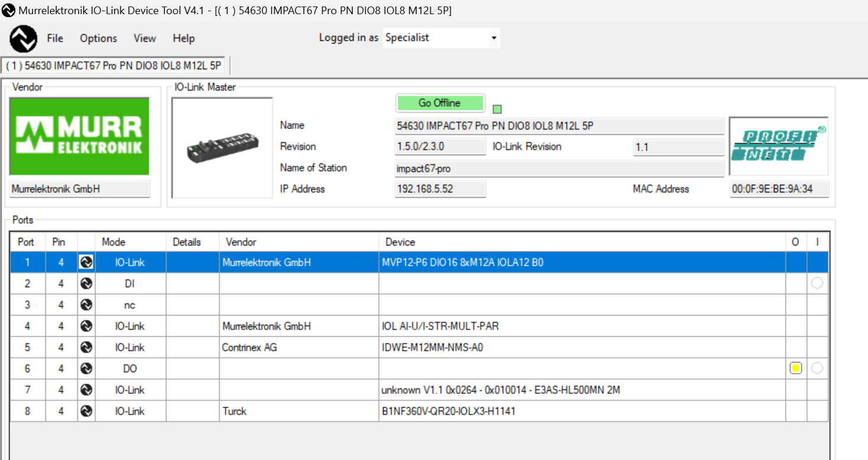The height and width of the screenshot is (460, 868).
Task: Click the I column header
Action: 817,242
